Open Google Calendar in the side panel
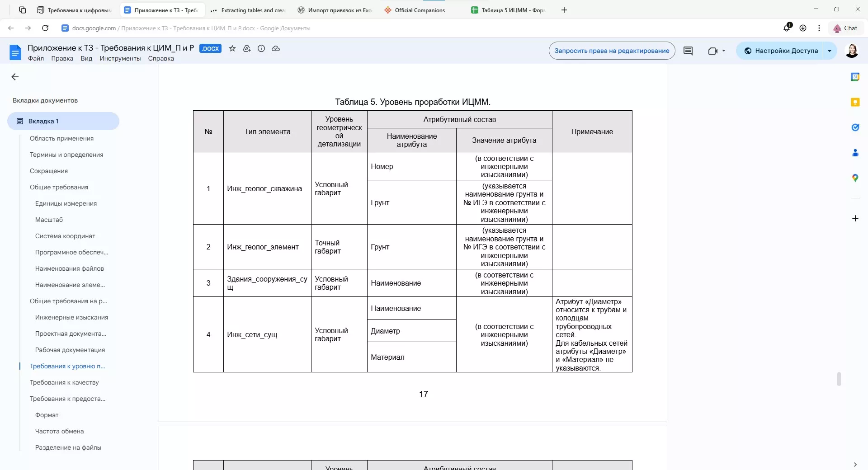The height and width of the screenshot is (470, 868). 855,77
